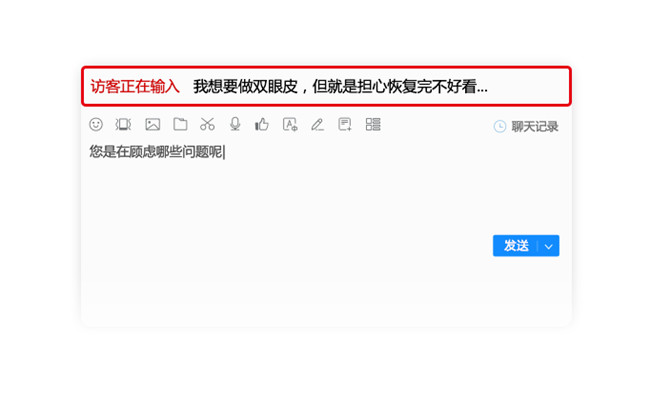Expand the send options dropdown arrow
Image resolution: width=650 pixels, height=396 pixels.
coord(548,246)
